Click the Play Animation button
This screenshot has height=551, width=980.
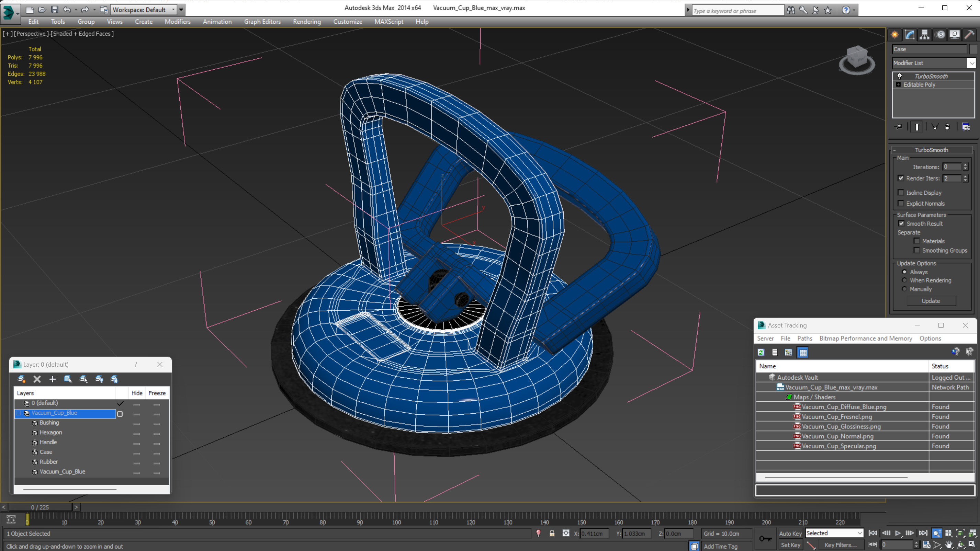point(898,533)
